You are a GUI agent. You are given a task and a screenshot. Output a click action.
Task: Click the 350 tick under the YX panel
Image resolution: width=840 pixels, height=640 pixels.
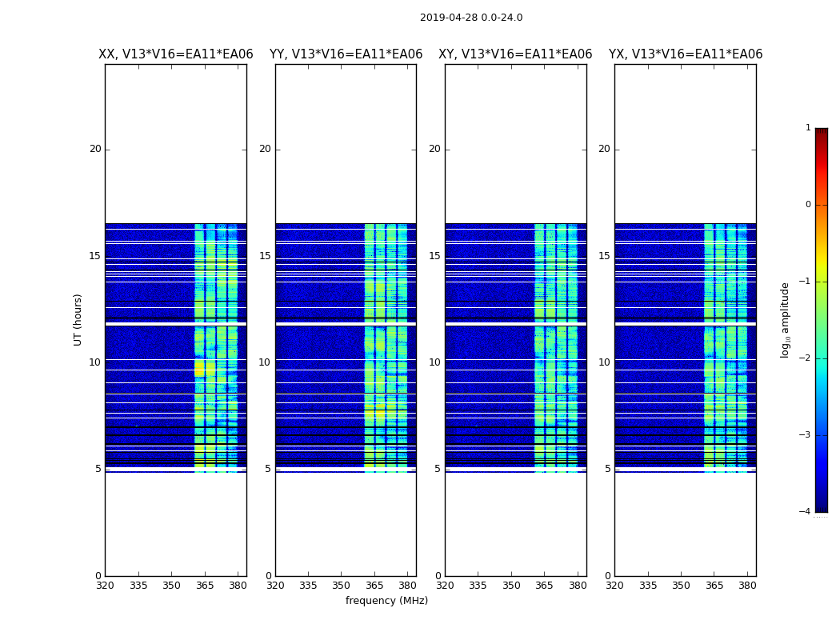[x=681, y=586]
